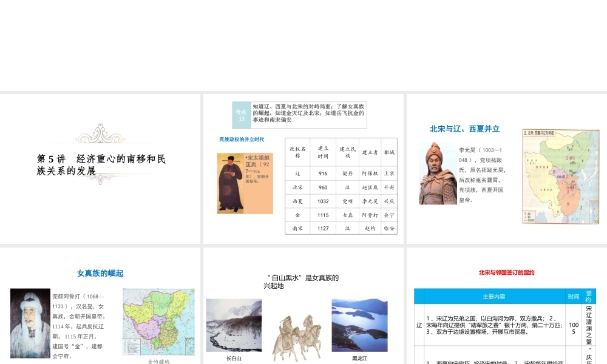Select the cell 960 in the table
Image resolution: width=607 pixels, height=364 pixels.
pos(323,187)
